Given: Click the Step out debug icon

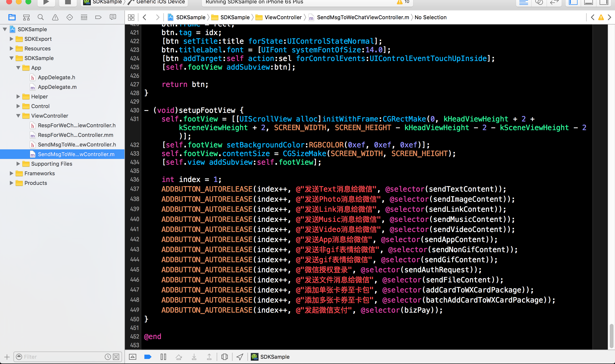Looking at the screenshot, I should [209, 357].
